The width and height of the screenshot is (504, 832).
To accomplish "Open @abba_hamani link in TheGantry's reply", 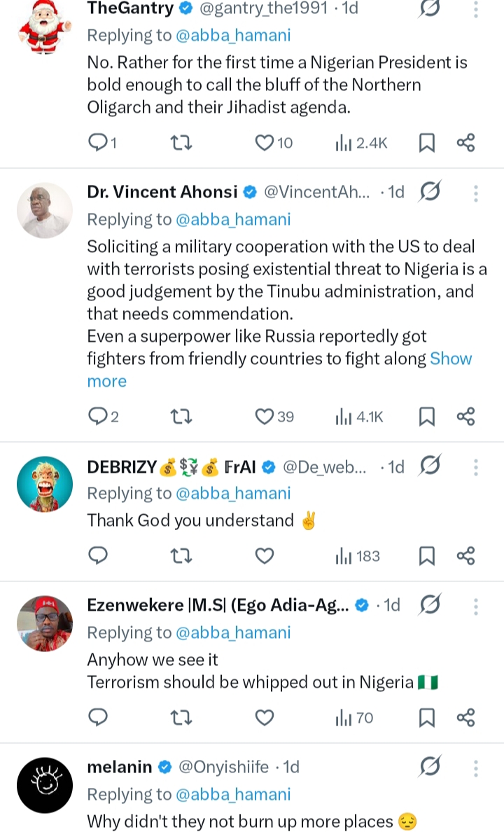I will 233,35.
